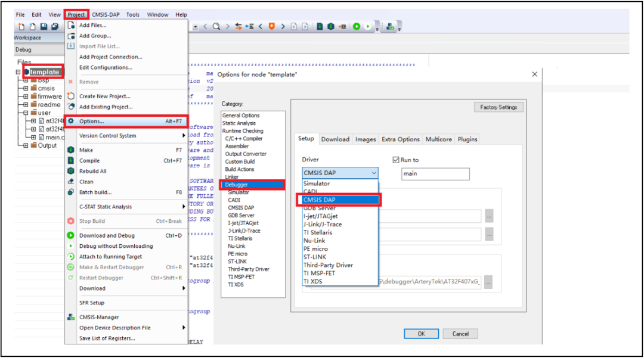This screenshot has width=644, height=358.
Task: Expand the cmsis folder in workspace
Action: coord(26,88)
